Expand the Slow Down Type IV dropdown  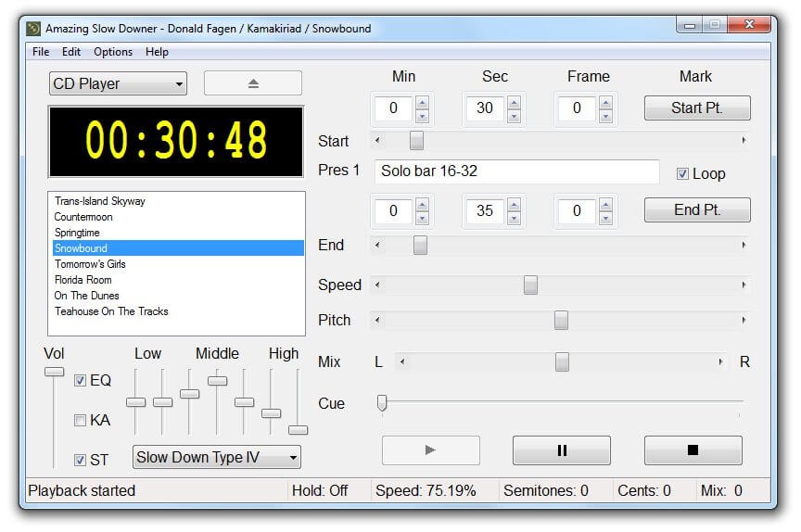pos(218,457)
